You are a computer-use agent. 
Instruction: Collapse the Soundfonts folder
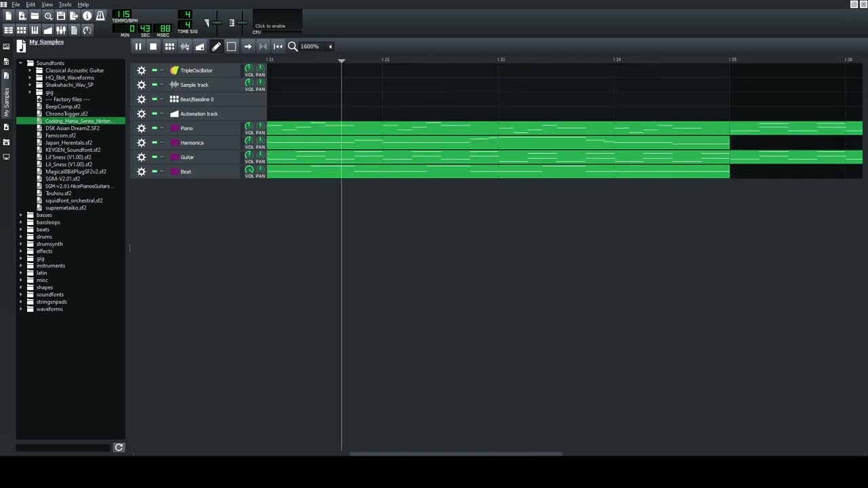21,63
